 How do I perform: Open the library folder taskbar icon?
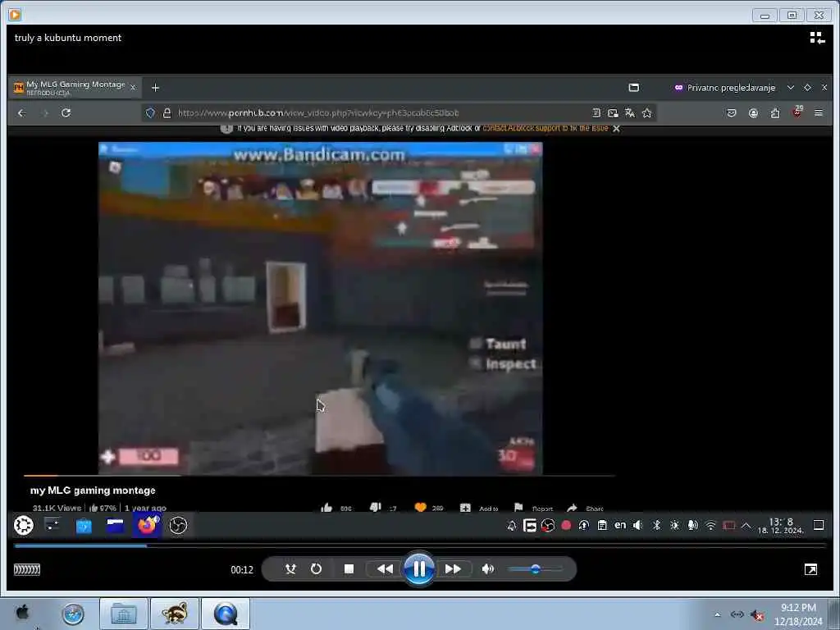tap(124, 614)
